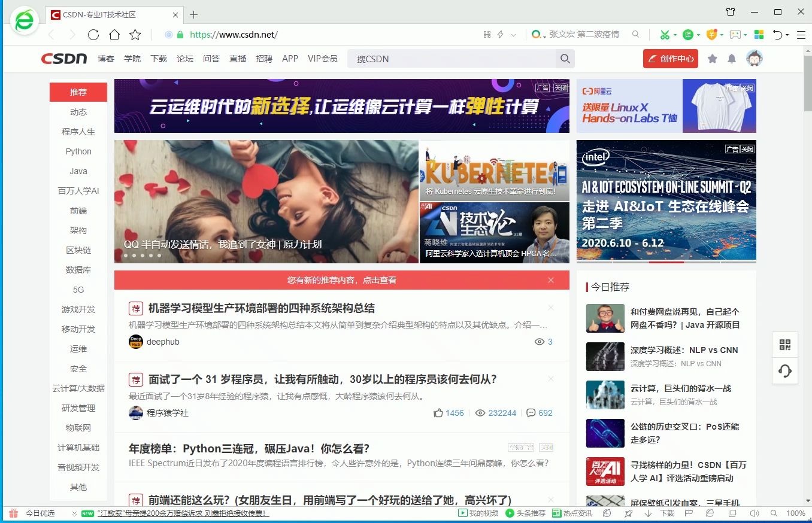Click the undo closed tab arrow icon
This screenshot has width=812, height=523.
[777, 35]
